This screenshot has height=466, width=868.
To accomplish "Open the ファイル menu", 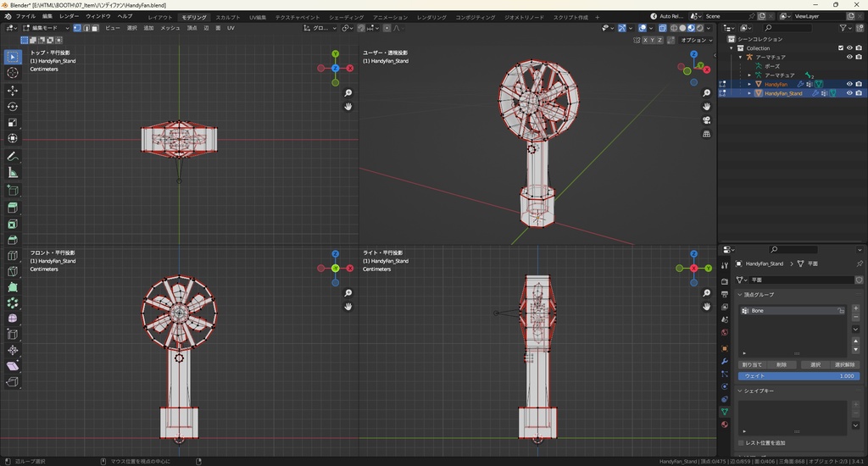I will click(25, 16).
